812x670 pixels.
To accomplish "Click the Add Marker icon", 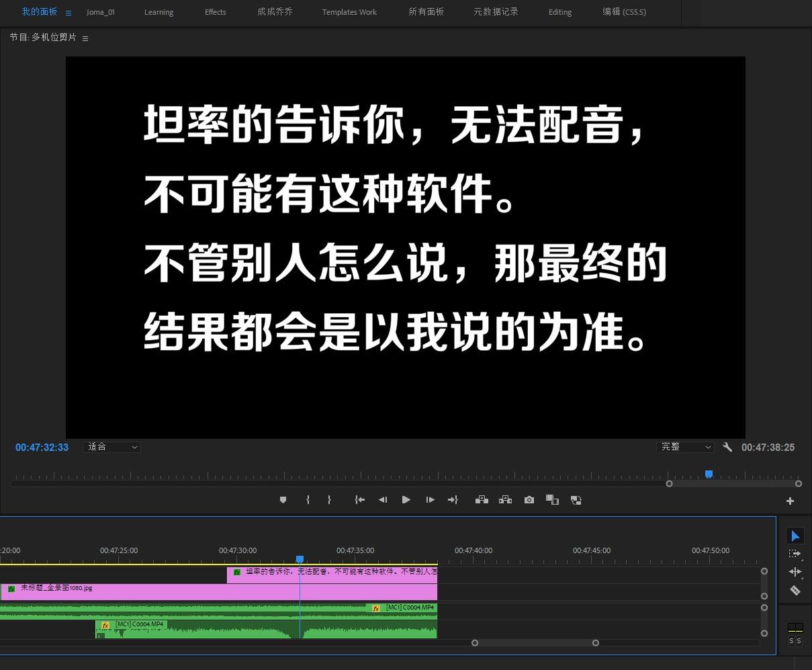I will [x=283, y=499].
